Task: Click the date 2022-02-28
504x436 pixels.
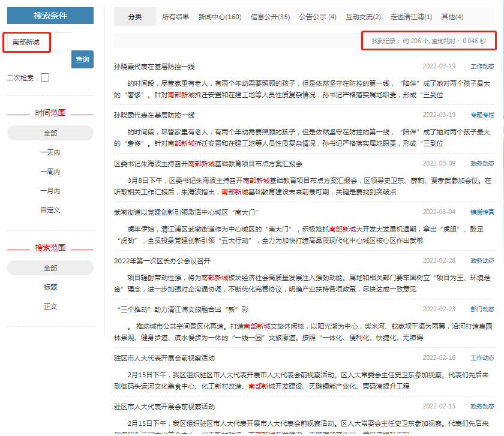Action: [439, 260]
